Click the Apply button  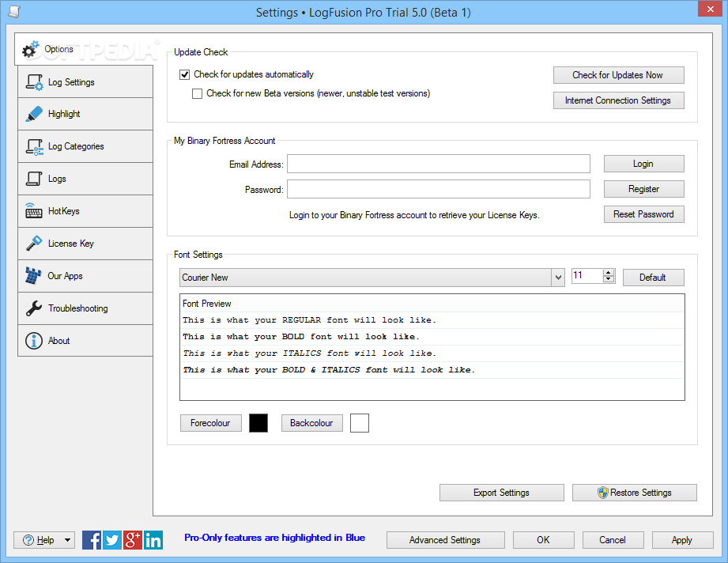tap(682, 540)
